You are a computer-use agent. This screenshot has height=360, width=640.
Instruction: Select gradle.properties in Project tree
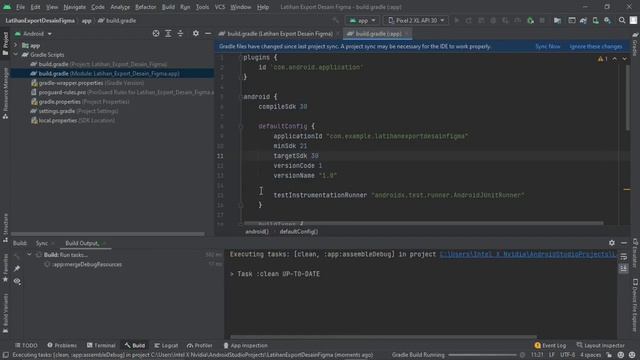point(80,102)
